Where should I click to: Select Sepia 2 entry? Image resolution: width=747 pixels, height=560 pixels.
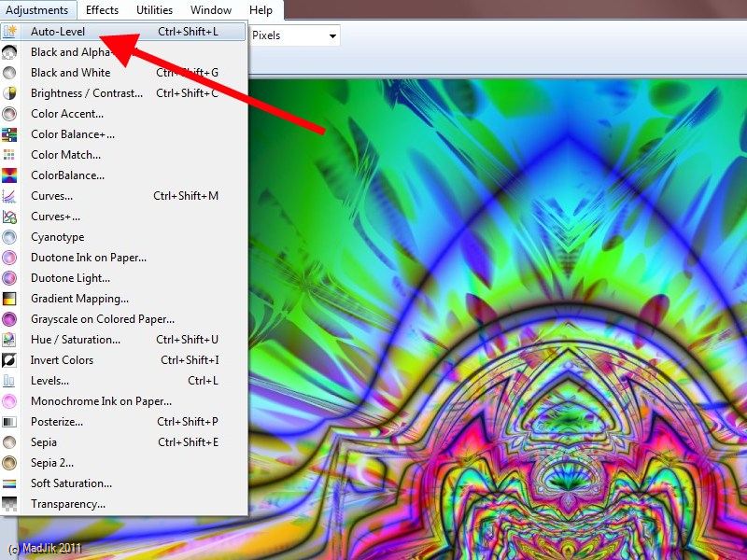pyautogui.click(x=123, y=462)
